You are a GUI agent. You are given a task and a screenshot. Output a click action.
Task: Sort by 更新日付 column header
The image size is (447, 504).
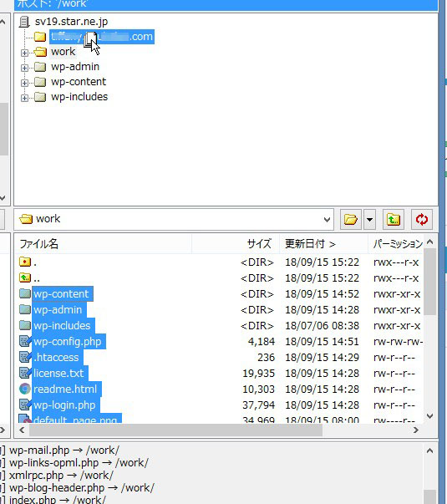coord(323,244)
